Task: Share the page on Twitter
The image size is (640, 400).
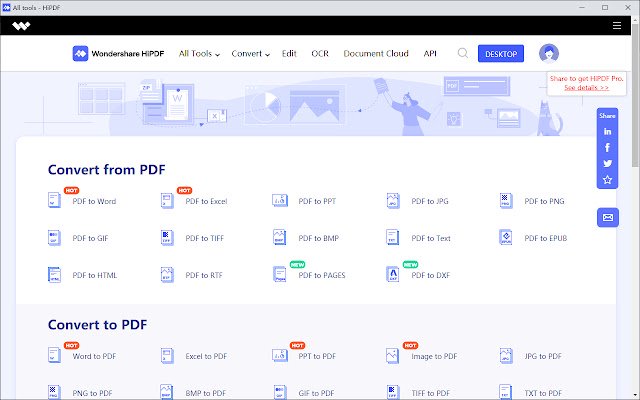Action: pos(607,163)
